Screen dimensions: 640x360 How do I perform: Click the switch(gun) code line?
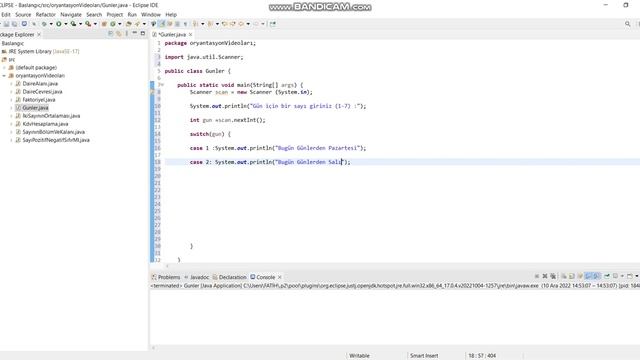(x=210, y=134)
